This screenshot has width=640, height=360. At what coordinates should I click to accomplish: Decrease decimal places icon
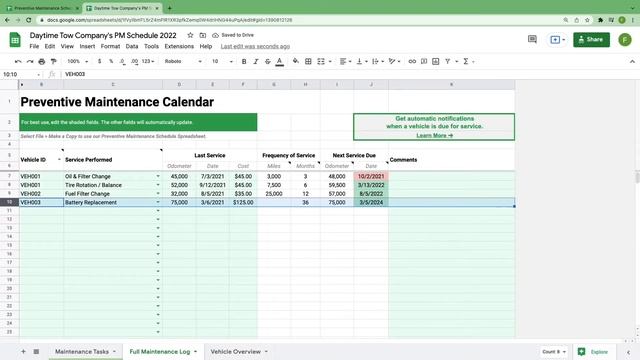[123, 61]
